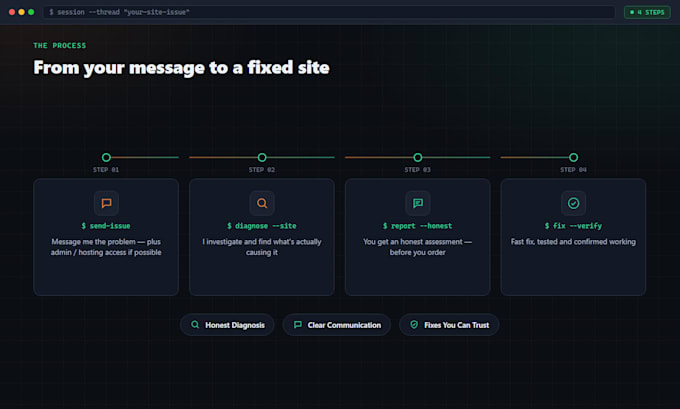
Task: Click shield icon in Fixes You Can Trust pill
Action: 414,324
